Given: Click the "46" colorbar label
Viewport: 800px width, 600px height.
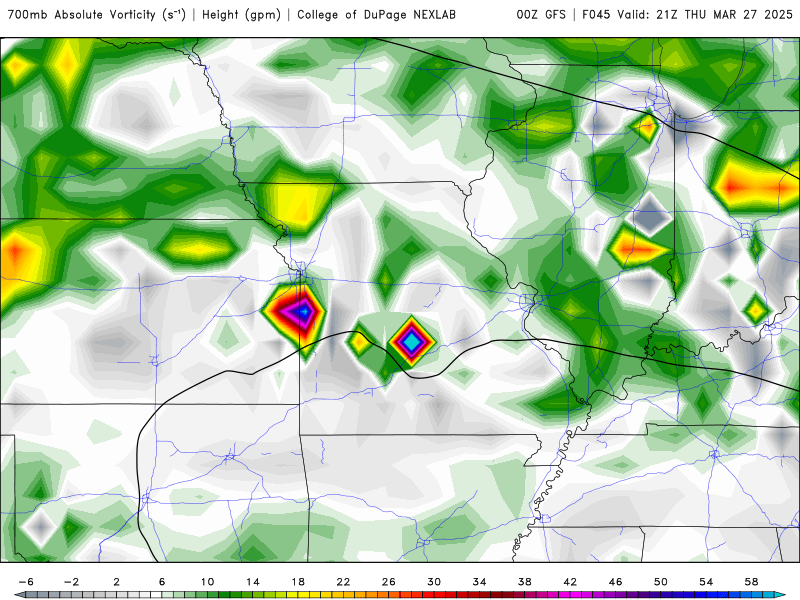Looking at the screenshot, I should (615, 582).
